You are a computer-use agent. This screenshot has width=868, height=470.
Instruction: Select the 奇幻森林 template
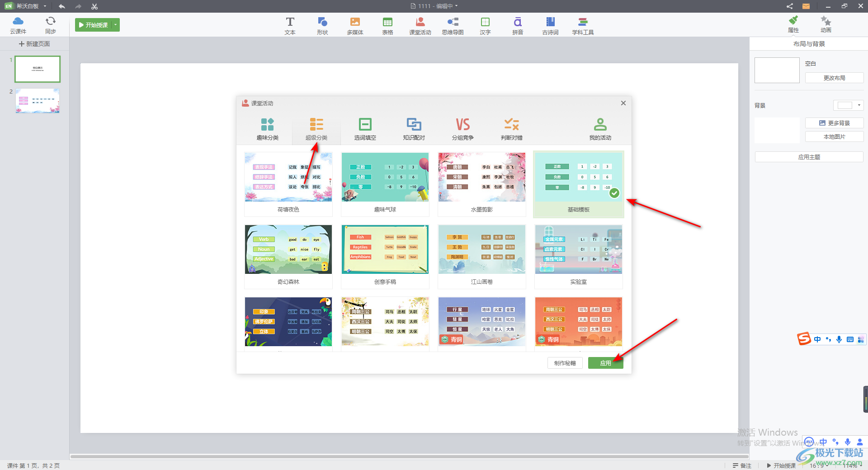tap(288, 256)
